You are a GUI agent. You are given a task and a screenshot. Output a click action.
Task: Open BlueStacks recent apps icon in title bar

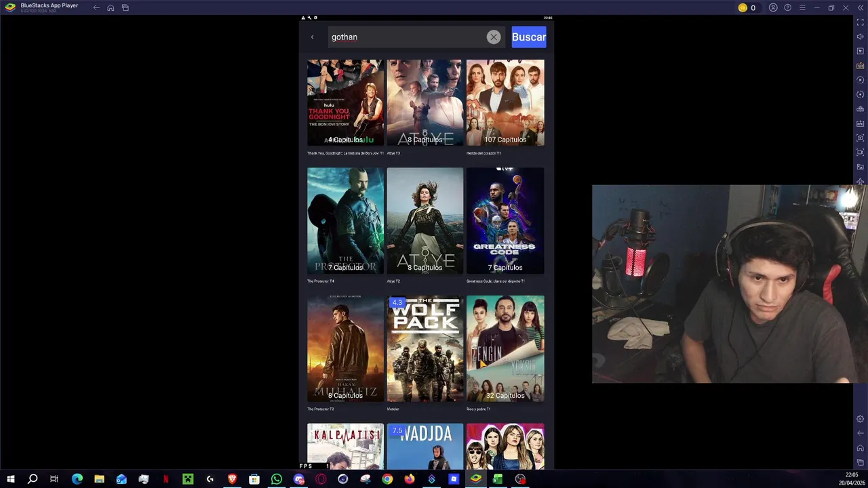[125, 7]
